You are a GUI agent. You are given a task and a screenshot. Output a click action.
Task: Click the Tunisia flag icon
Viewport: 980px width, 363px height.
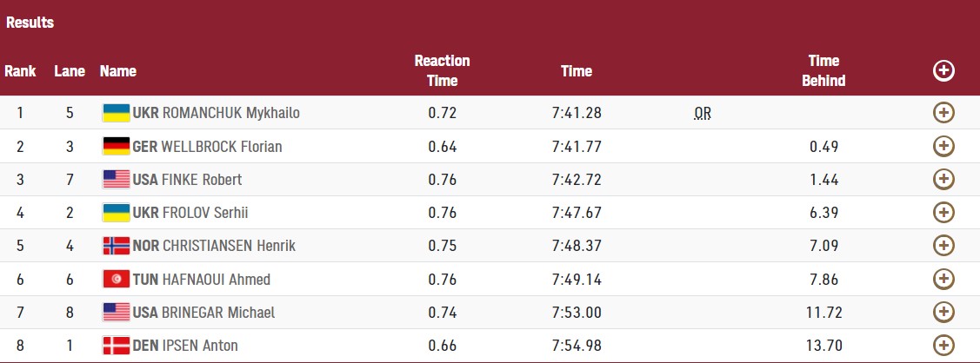click(116, 279)
